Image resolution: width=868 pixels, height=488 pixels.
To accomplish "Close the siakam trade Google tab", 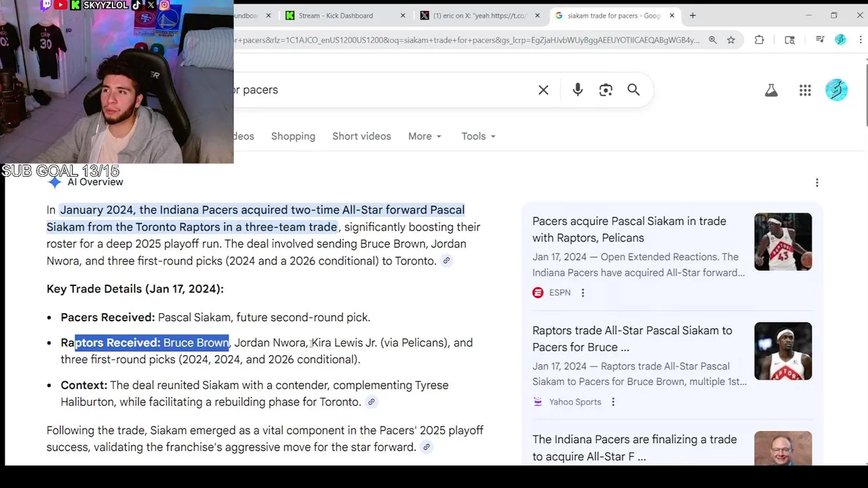I will click(x=672, y=16).
